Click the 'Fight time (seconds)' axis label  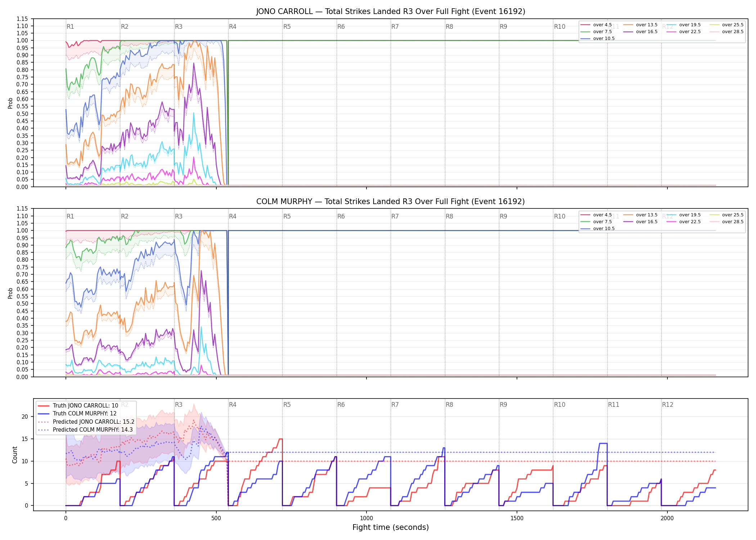point(391,527)
